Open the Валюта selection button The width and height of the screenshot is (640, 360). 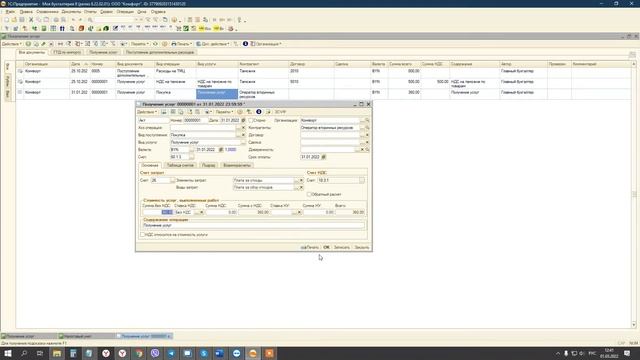191,150
